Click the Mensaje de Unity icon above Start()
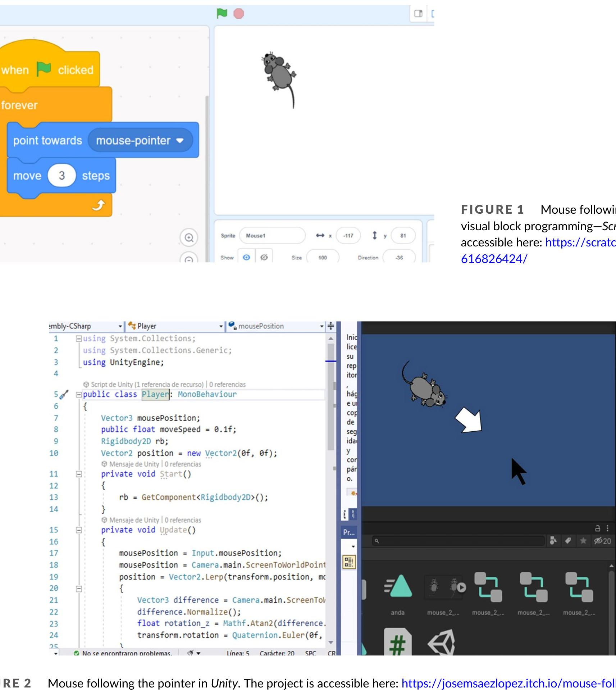The image size is (616, 690). pos(104,464)
